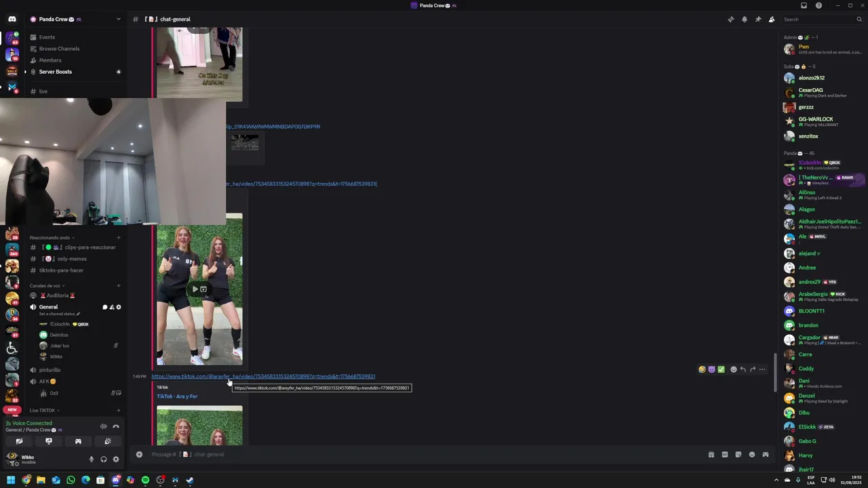
Task: Open Browse Channels
Action: click(x=75, y=49)
